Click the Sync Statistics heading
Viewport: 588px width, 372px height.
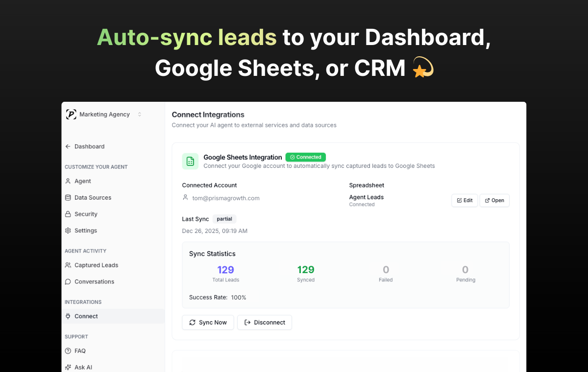[212, 254]
